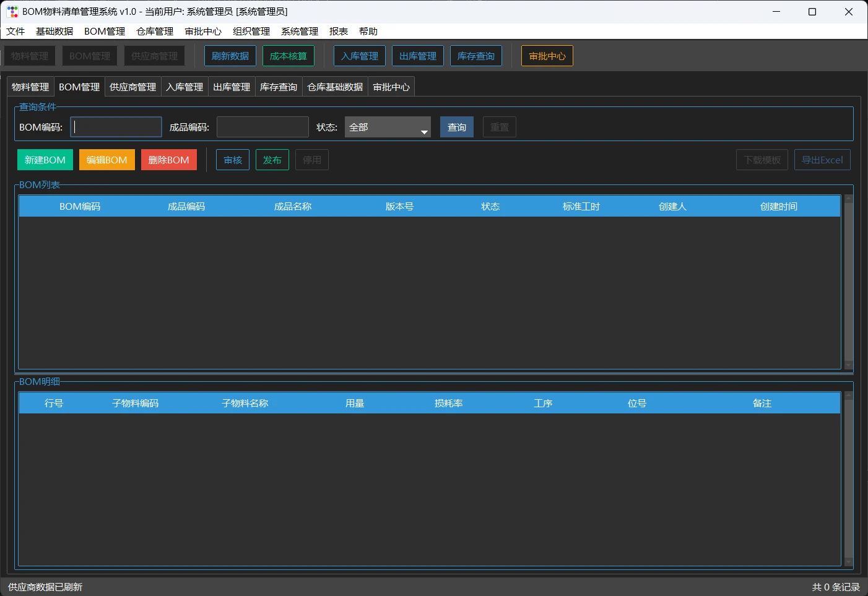
Task: Click the BOM明细 vertical scrollbar
Action: 848,479
